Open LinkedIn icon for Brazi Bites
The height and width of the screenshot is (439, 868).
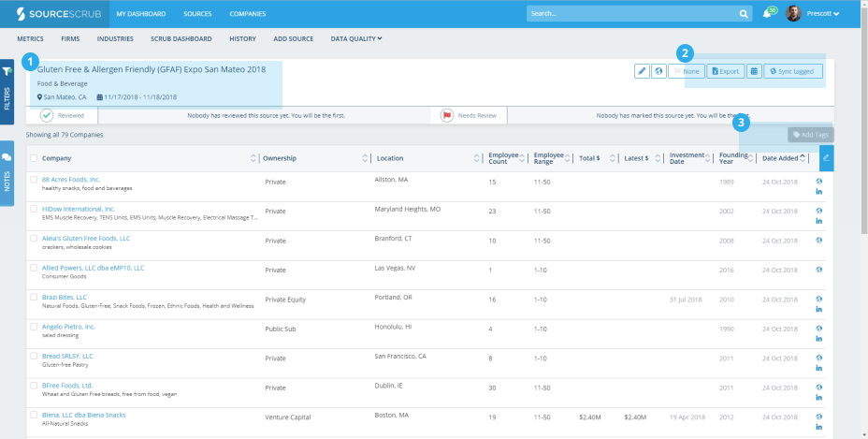click(818, 309)
